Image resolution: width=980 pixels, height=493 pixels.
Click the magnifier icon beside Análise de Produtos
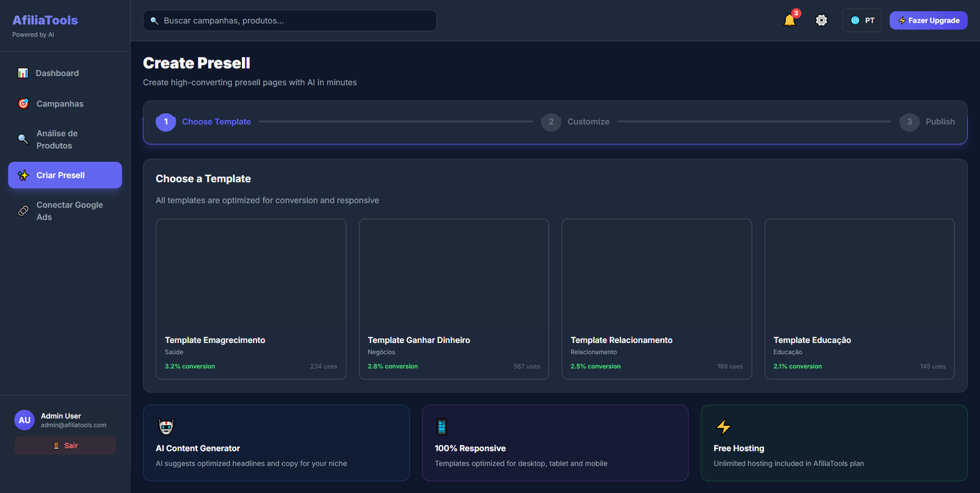[x=23, y=139]
